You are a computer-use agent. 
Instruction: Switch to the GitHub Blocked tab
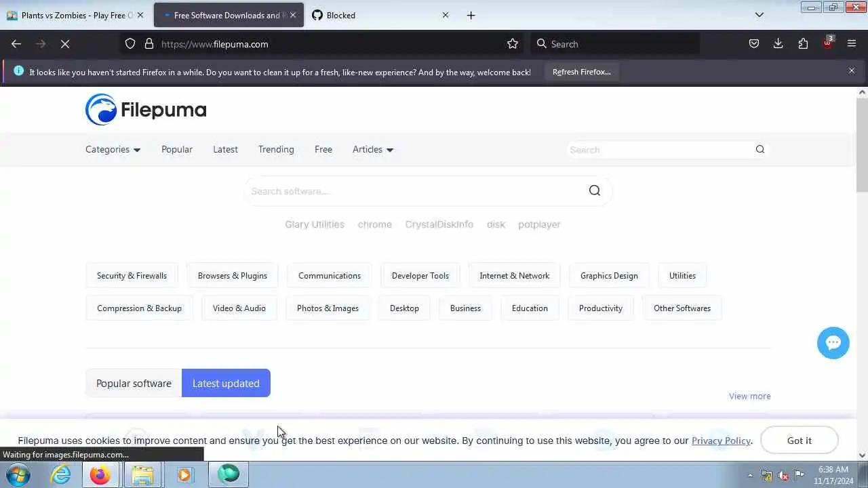(x=379, y=15)
